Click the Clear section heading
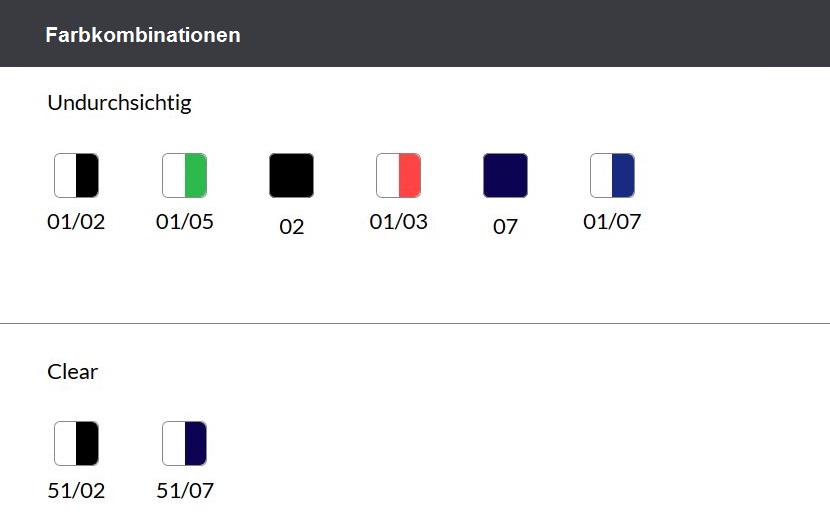 (x=73, y=371)
